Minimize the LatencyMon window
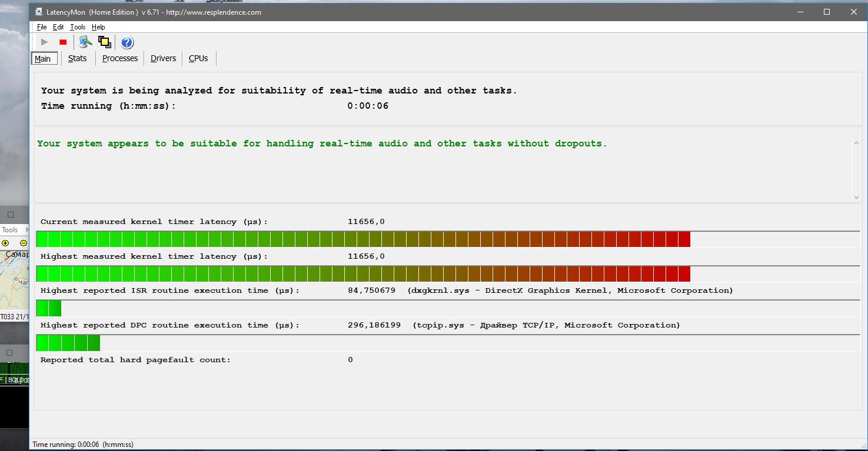Viewport: 868px width, 451px height. pos(800,12)
